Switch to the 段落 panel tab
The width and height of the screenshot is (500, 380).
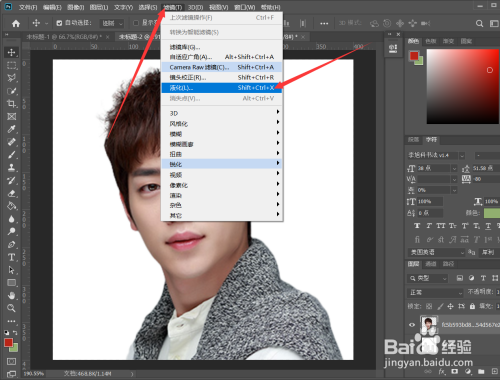coord(413,140)
